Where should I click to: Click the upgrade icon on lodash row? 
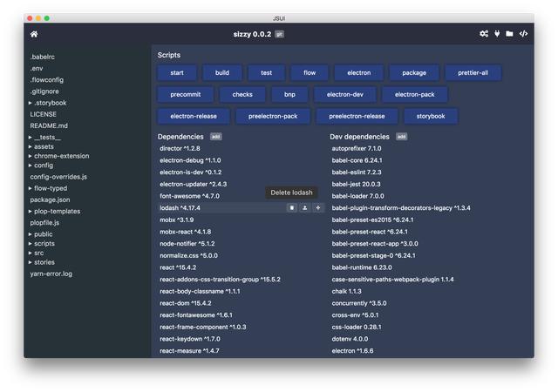click(304, 207)
